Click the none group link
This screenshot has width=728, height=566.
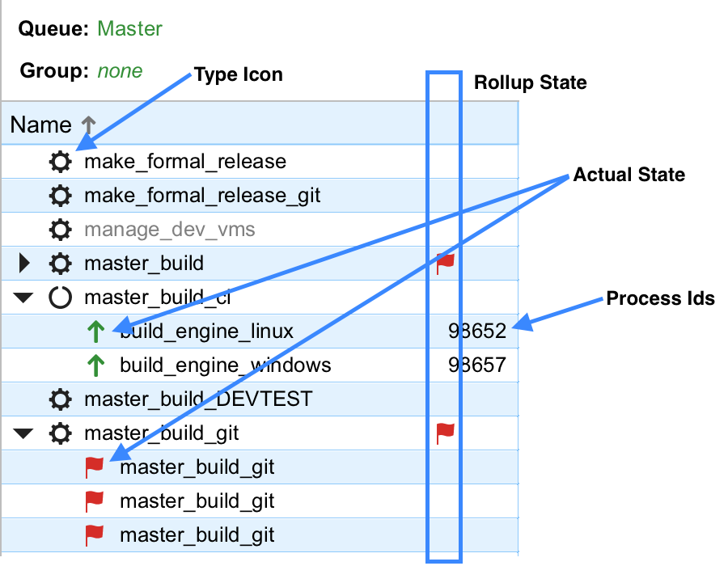coord(120,71)
